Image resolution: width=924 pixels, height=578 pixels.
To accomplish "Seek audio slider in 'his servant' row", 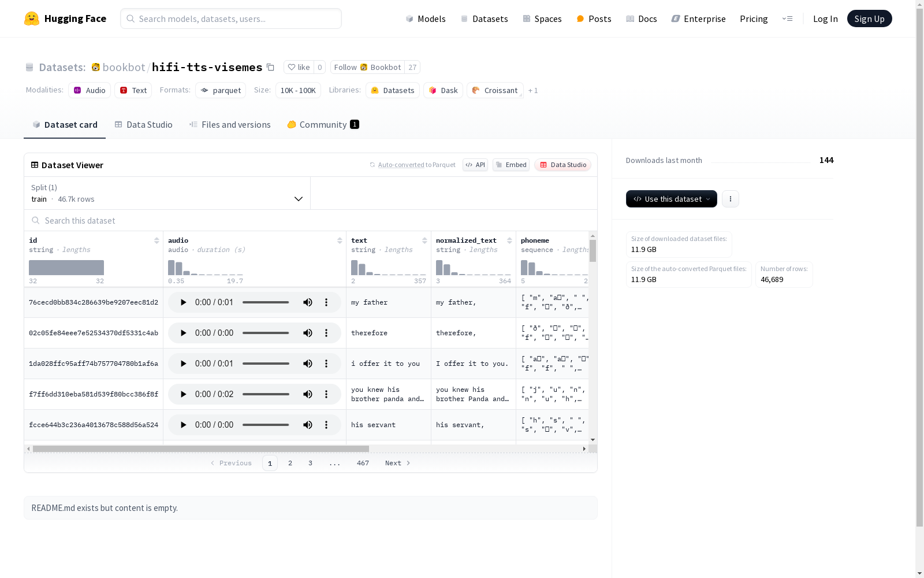I will tap(266, 425).
